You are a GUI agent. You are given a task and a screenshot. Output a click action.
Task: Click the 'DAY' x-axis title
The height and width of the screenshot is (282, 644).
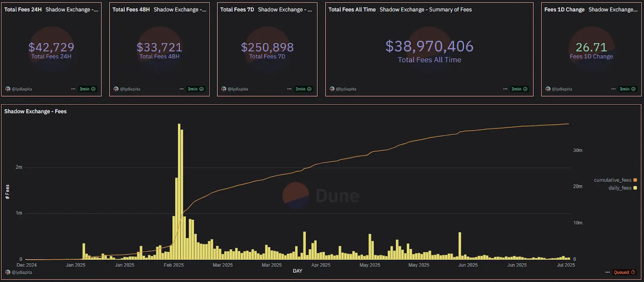[297, 271]
